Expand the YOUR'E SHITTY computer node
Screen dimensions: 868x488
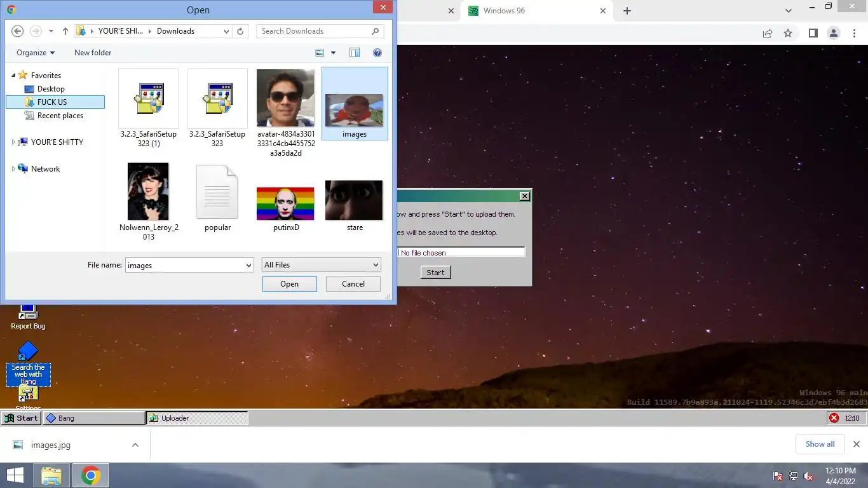pos(14,142)
